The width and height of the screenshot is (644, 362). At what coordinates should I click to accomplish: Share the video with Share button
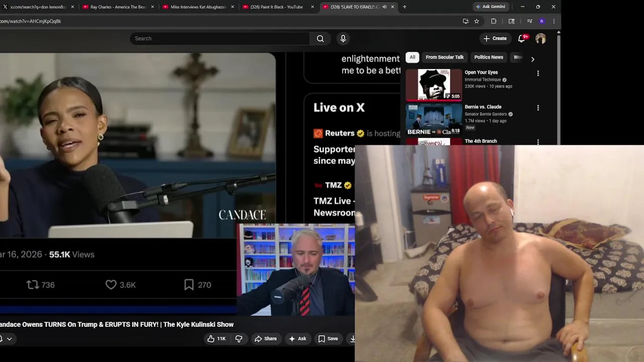[266, 339]
